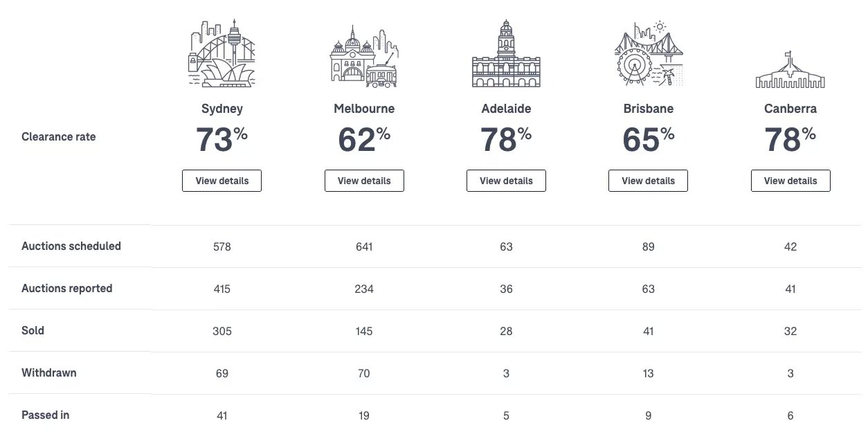Click the Brisbane bridge and ferris wheel icon
The width and height of the screenshot is (868, 441).
649,53
